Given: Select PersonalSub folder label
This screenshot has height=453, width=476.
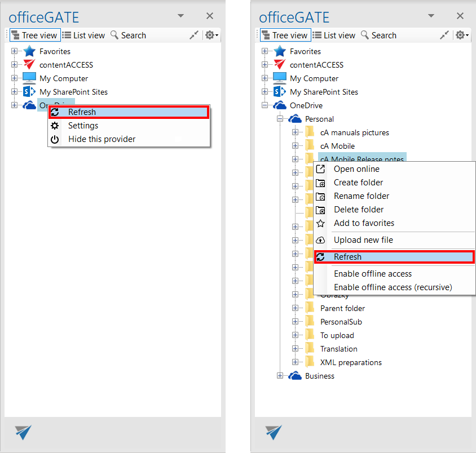Looking at the screenshot, I should click(341, 322).
